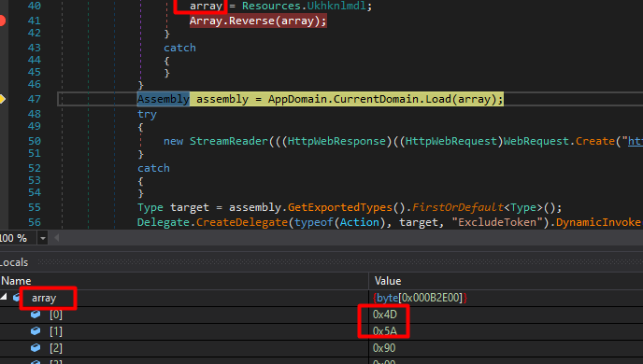The height and width of the screenshot is (364, 643).
Task: Open the URL link in WebRequest.Create
Action: click(636, 141)
